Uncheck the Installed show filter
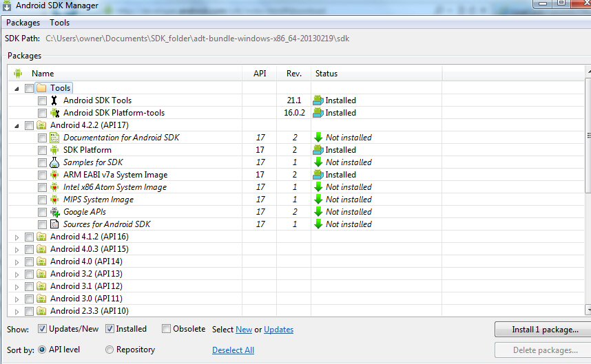The height and width of the screenshot is (364, 591). tap(110, 329)
